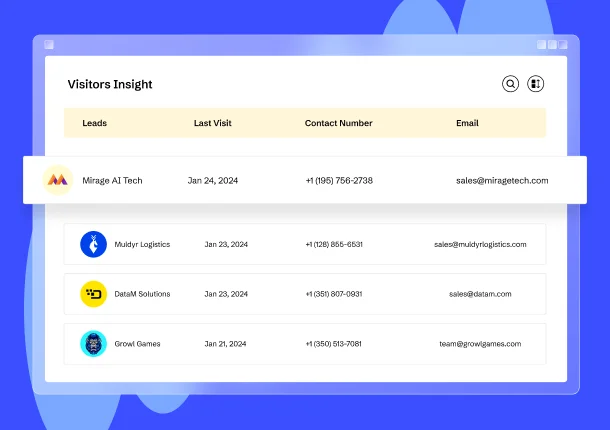
Task: Select the Growl Games lead name
Action: point(137,344)
